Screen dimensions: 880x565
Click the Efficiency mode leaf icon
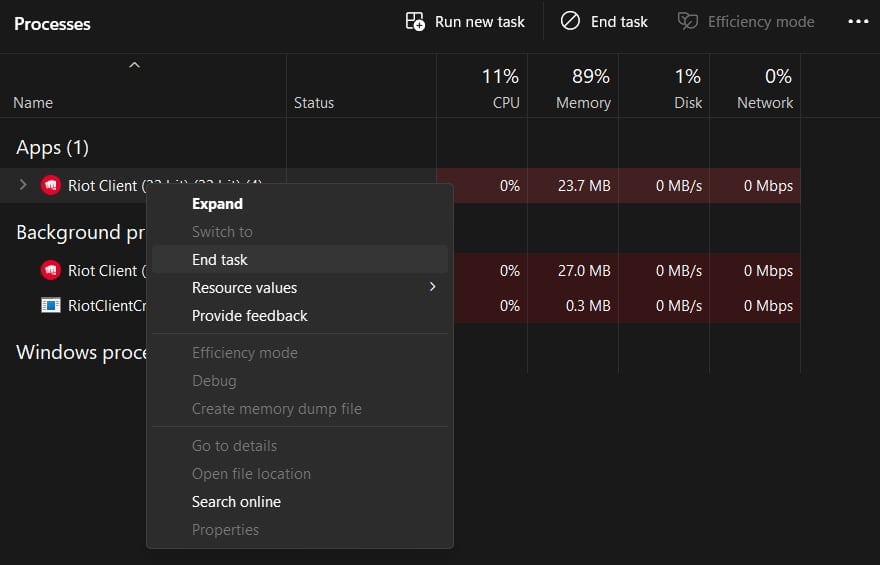point(687,21)
